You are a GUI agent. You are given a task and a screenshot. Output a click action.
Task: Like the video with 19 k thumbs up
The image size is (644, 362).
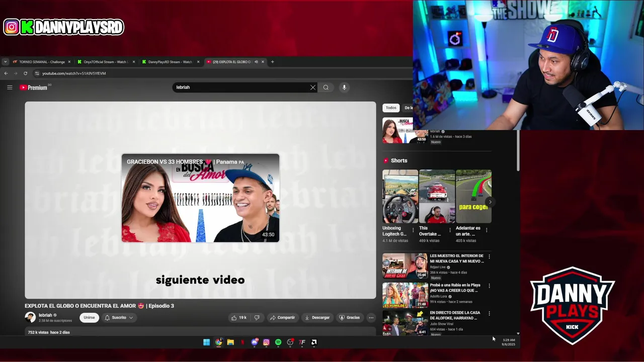238,318
